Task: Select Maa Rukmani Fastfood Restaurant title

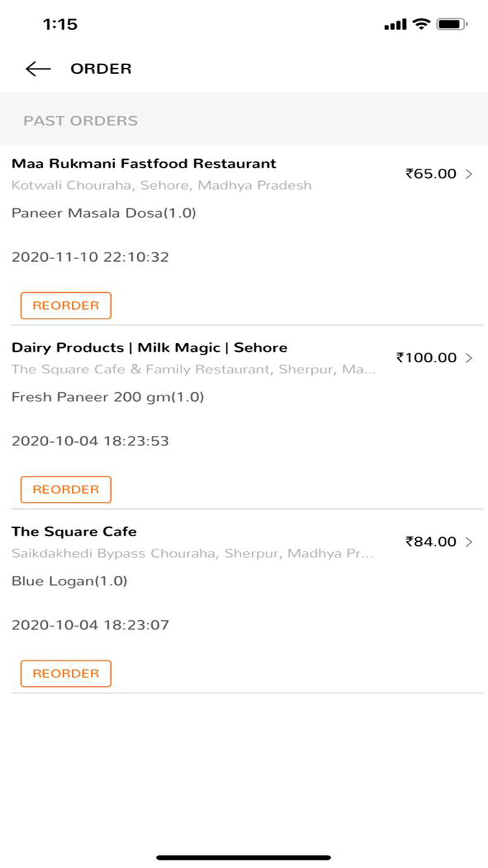Action: [144, 164]
